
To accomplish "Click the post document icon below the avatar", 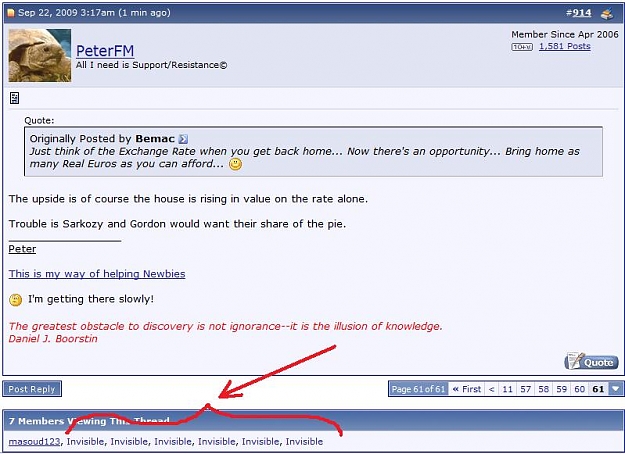I will (14, 98).
